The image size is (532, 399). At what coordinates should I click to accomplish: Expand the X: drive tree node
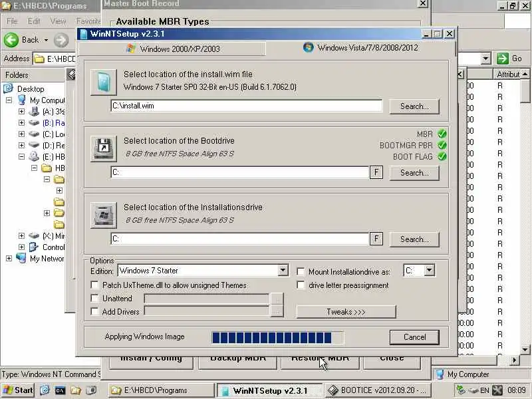pyautogui.click(x=21, y=236)
